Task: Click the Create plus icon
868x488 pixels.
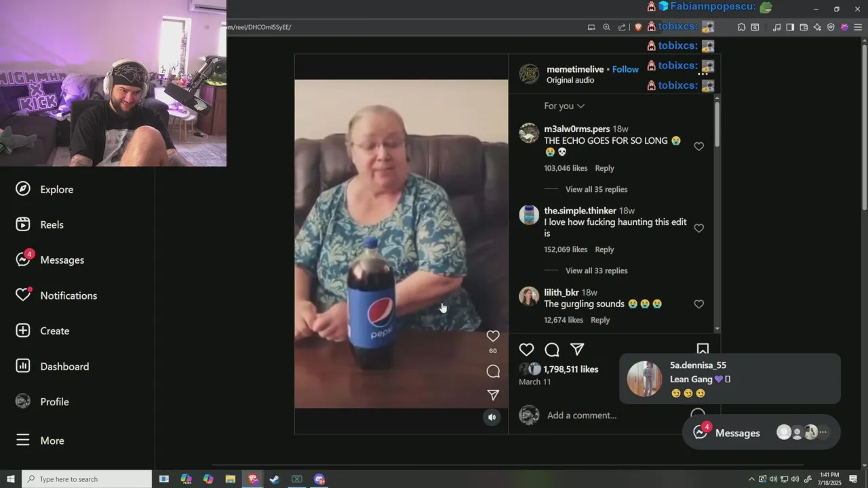Action: tap(23, 330)
